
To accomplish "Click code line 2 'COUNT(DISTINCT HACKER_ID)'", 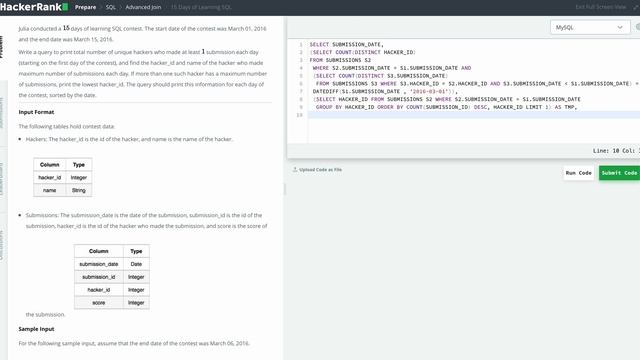I will pos(376,52).
